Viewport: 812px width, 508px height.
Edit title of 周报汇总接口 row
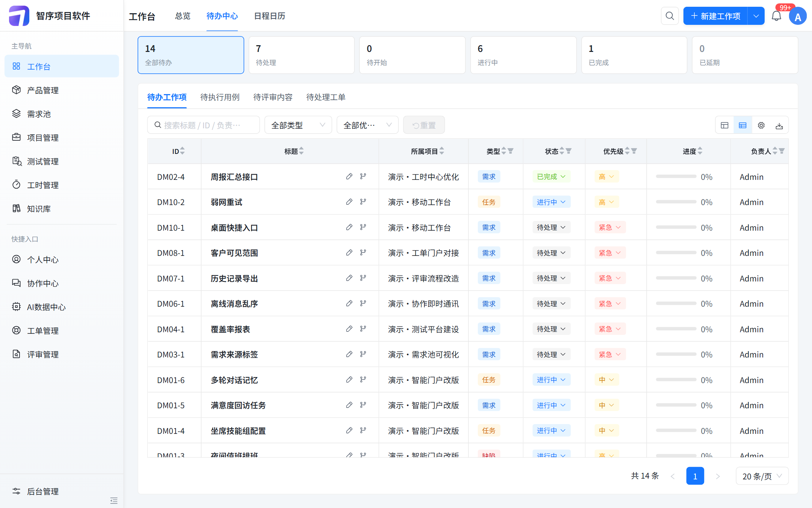(x=349, y=176)
